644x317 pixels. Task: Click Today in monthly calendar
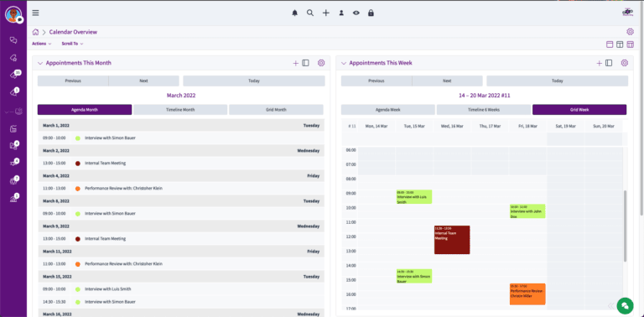[254, 81]
